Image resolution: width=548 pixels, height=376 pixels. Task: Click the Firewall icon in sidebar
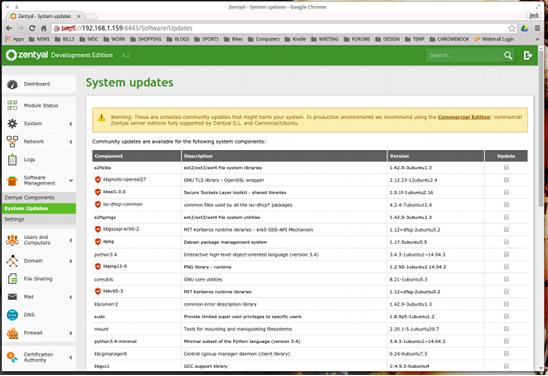coord(12,333)
